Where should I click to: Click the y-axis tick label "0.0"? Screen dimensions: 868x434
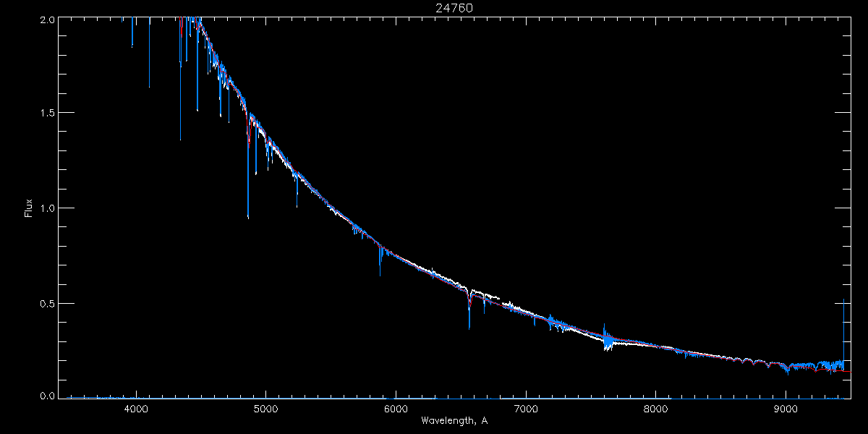[47, 395]
